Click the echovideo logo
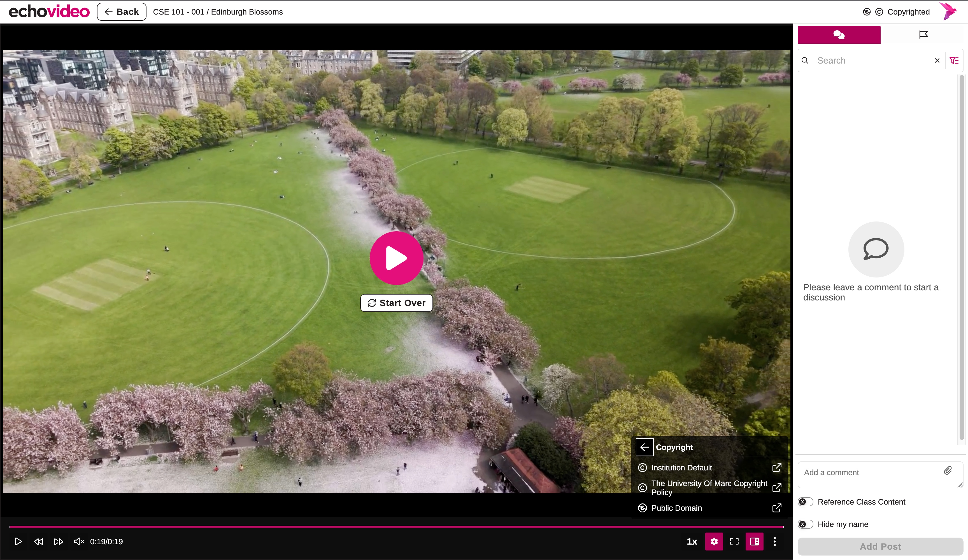This screenshot has height=560, width=968. [x=49, y=11]
